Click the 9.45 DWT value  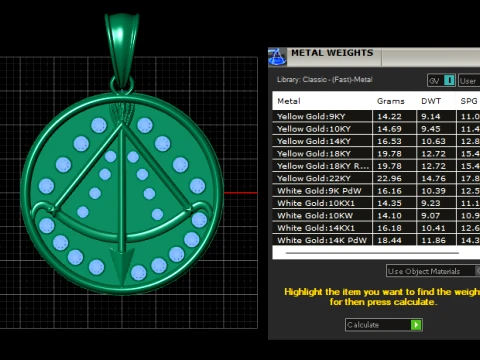[x=431, y=129]
